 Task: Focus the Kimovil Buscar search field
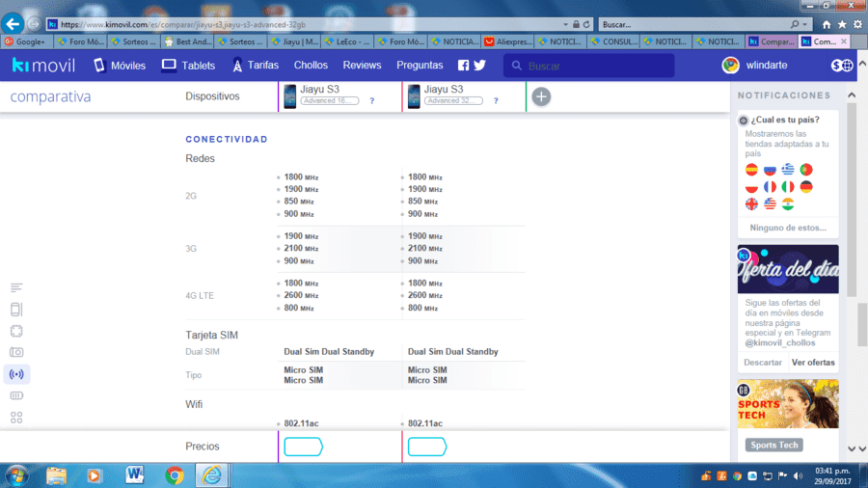(589, 66)
